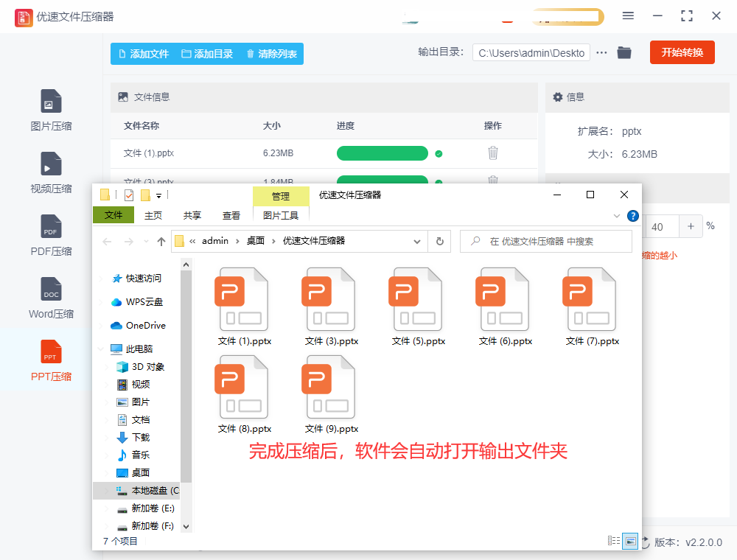The image size is (737, 560).
Task: Go back in Explorer navigation
Action: pyautogui.click(x=107, y=242)
